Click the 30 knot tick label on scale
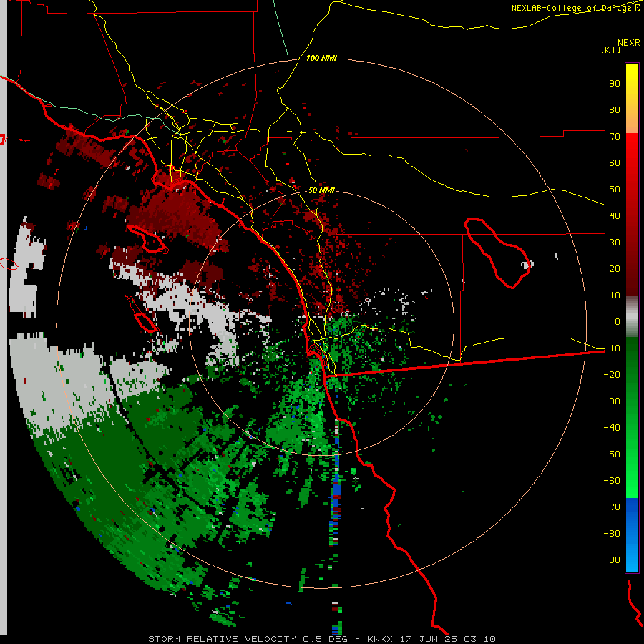644x644 pixels. [615, 243]
